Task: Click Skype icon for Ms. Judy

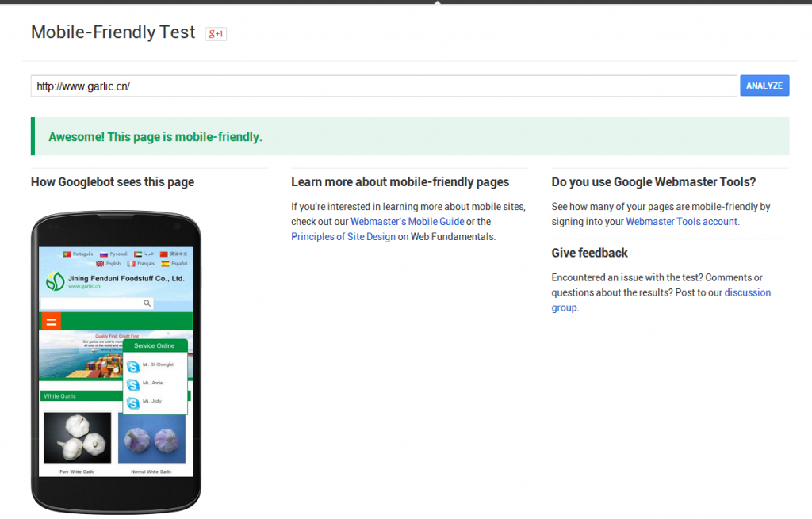Action: point(133,403)
